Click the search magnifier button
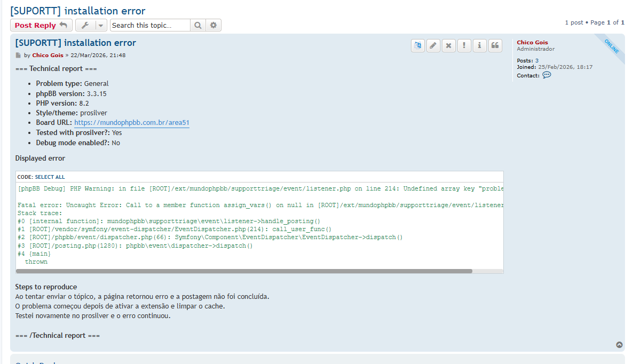Image resolution: width=633 pixels, height=364 pixels. [198, 25]
